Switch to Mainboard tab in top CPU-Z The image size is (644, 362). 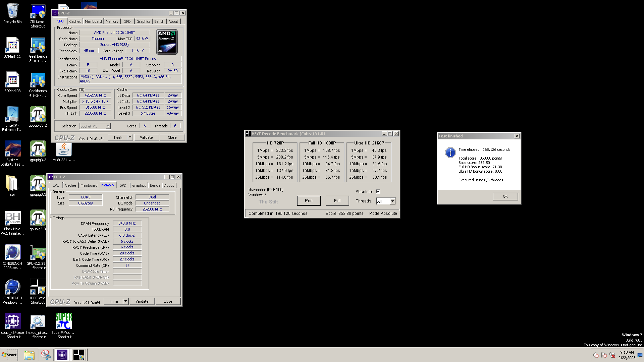(93, 21)
